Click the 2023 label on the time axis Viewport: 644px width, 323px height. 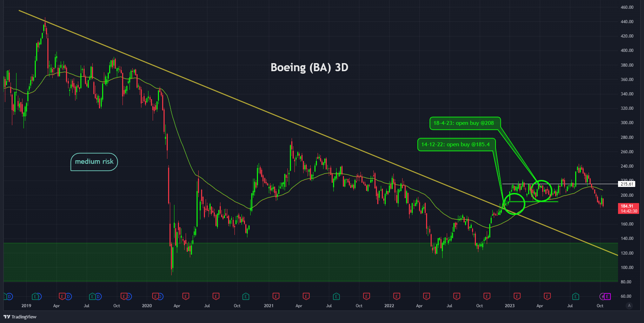pyautogui.click(x=510, y=306)
